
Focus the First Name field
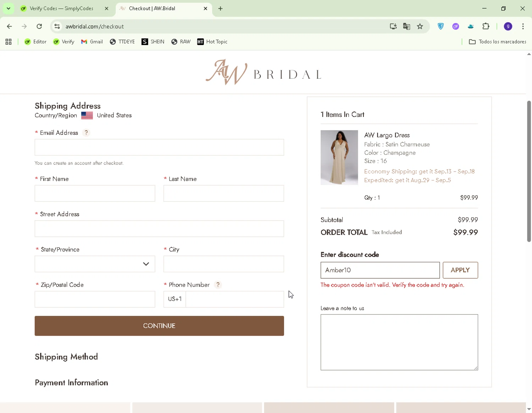(95, 193)
